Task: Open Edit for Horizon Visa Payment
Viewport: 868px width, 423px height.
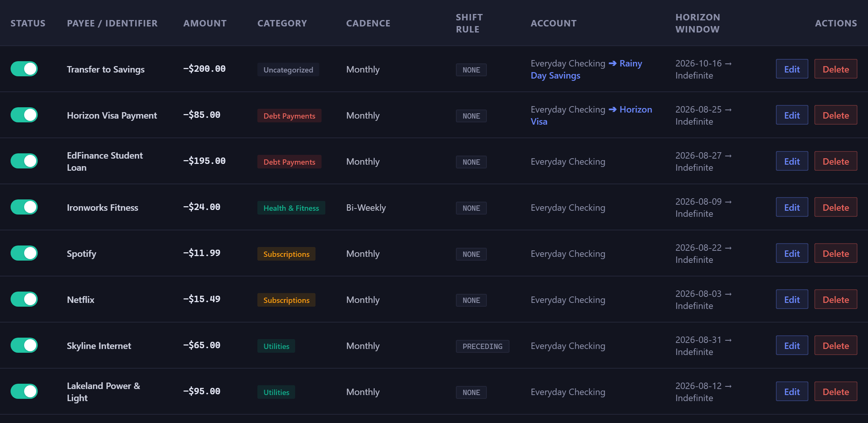Action: tap(792, 115)
